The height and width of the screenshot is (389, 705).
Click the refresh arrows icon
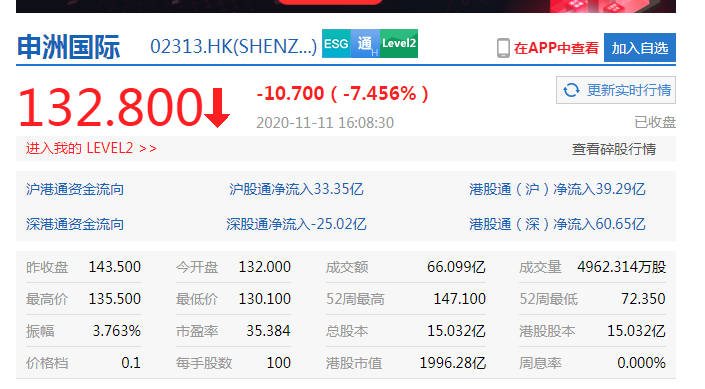pyautogui.click(x=571, y=90)
